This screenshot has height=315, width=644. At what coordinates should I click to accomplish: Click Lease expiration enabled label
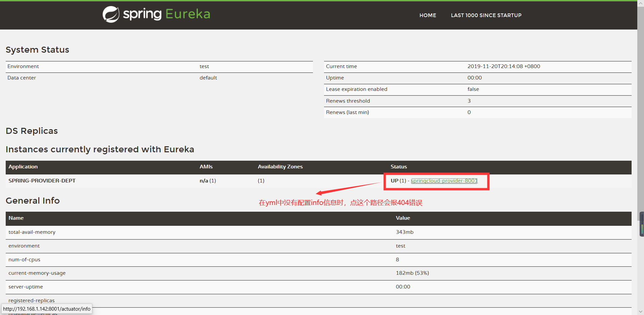tap(357, 89)
